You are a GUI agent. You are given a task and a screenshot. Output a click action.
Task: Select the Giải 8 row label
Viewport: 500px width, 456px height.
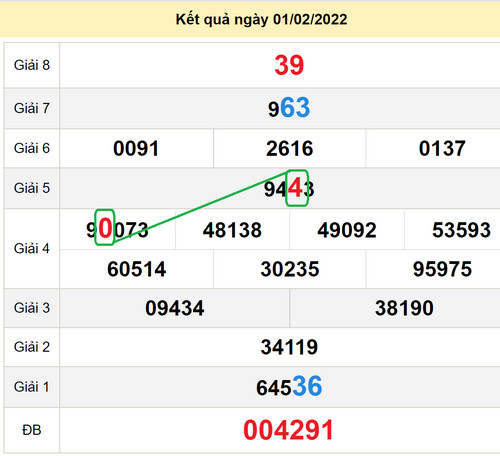(x=32, y=65)
